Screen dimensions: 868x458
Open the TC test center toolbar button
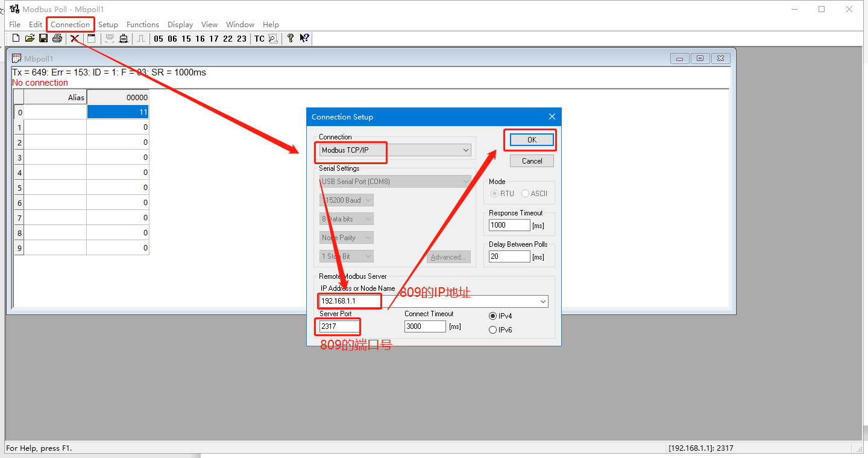[x=259, y=39]
